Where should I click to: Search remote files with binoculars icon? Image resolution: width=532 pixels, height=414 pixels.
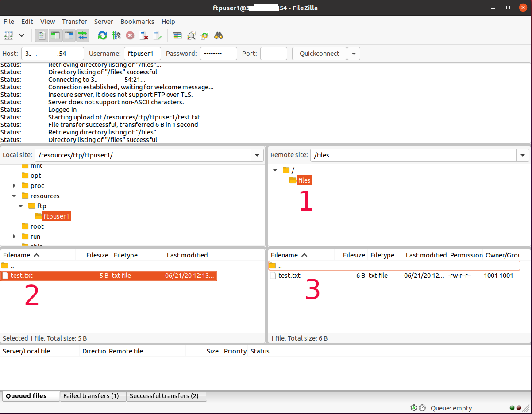pyautogui.click(x=219, y=35)
